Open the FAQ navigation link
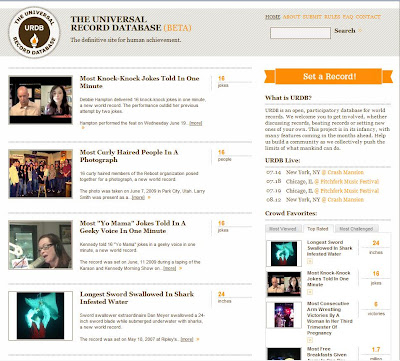The height and width of the screenshot is (361, 400). pos(348,17)
